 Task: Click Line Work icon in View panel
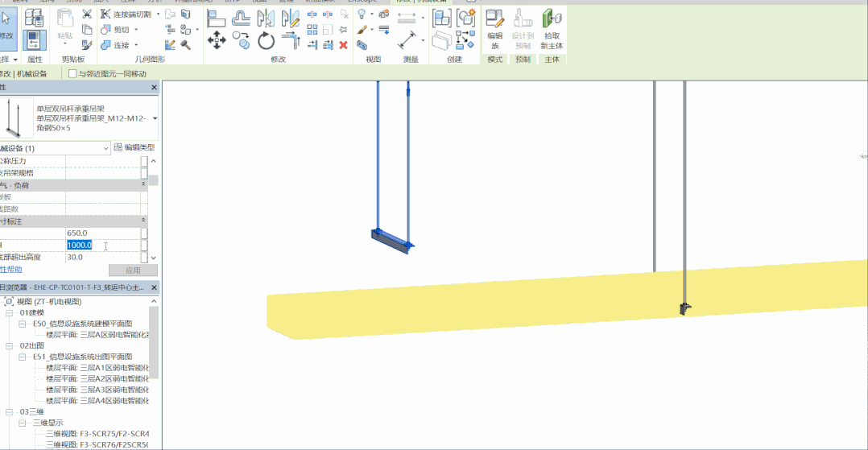click(x=383, y=29)
